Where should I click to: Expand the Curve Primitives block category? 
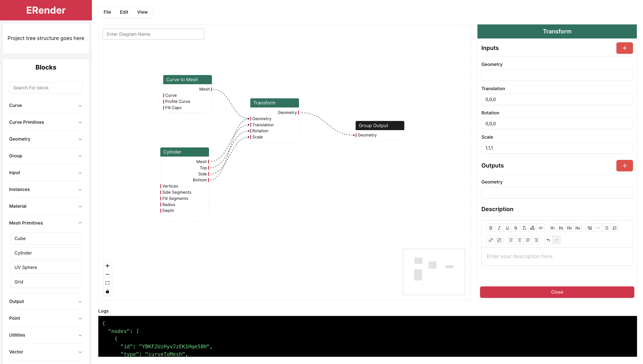tap(46, 122)
